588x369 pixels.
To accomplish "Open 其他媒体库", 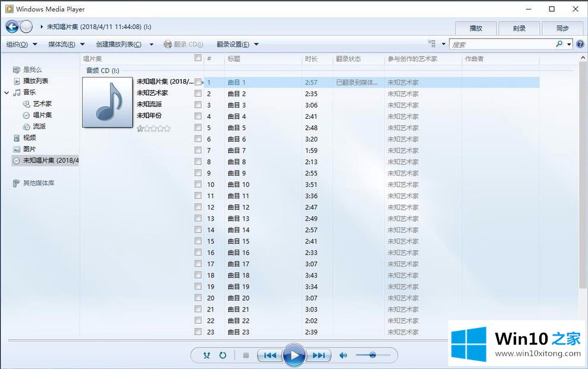I will pos(34,183).
